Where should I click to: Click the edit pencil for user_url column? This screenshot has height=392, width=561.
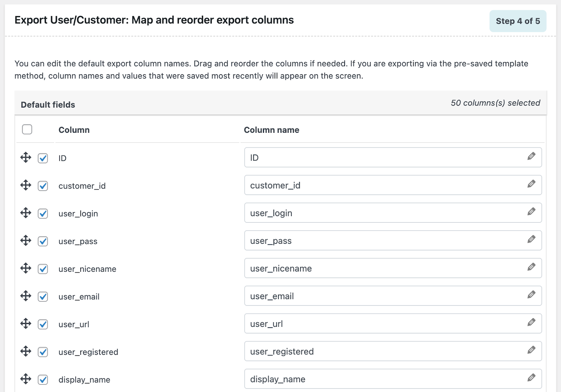click(531, 322)
